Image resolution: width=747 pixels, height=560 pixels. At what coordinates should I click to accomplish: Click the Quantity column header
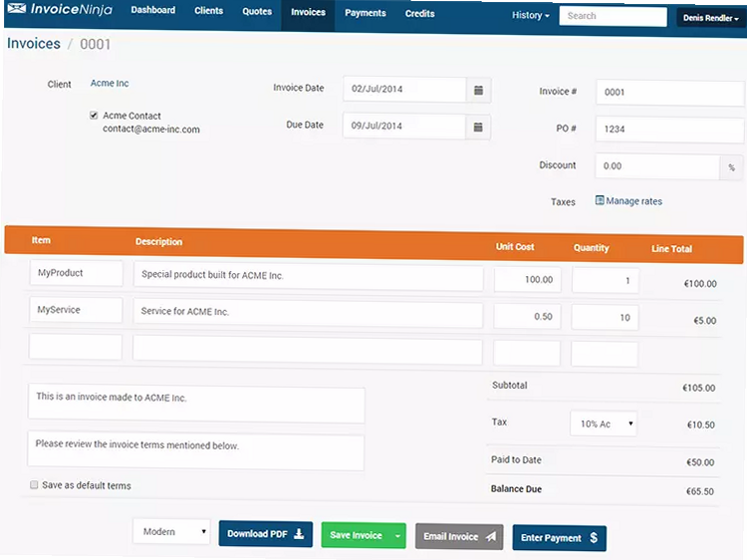coord(591,248)
